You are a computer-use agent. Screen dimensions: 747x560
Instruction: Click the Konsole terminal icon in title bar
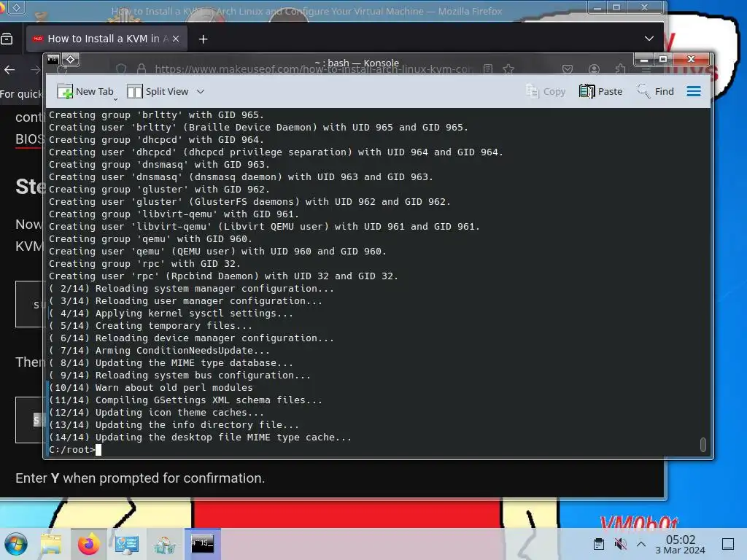pyautogui.click(x=53, y=60)
